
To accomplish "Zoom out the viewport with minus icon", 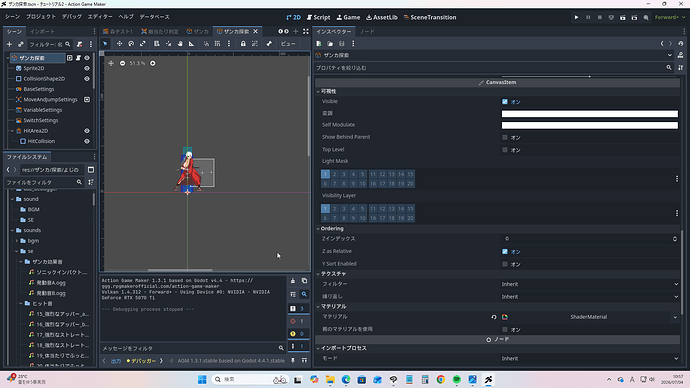I will [122, 63].
